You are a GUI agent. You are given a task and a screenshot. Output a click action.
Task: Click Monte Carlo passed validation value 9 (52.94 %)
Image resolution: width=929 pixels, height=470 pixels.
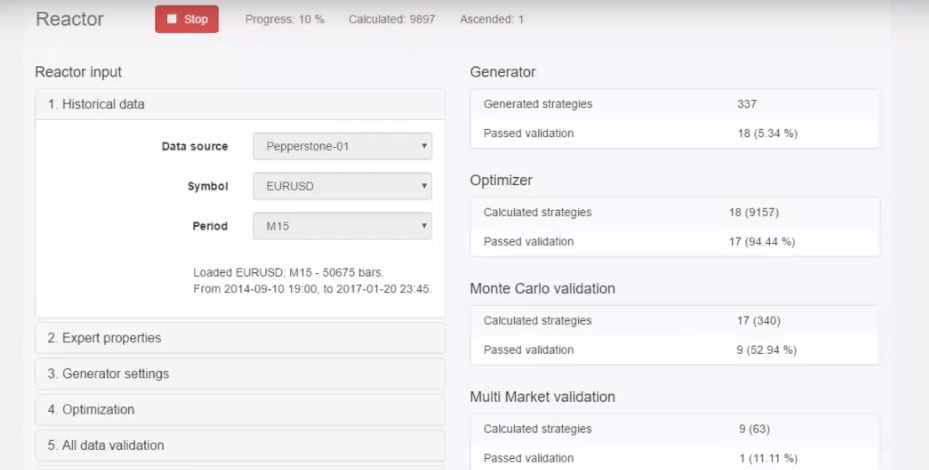766,350
